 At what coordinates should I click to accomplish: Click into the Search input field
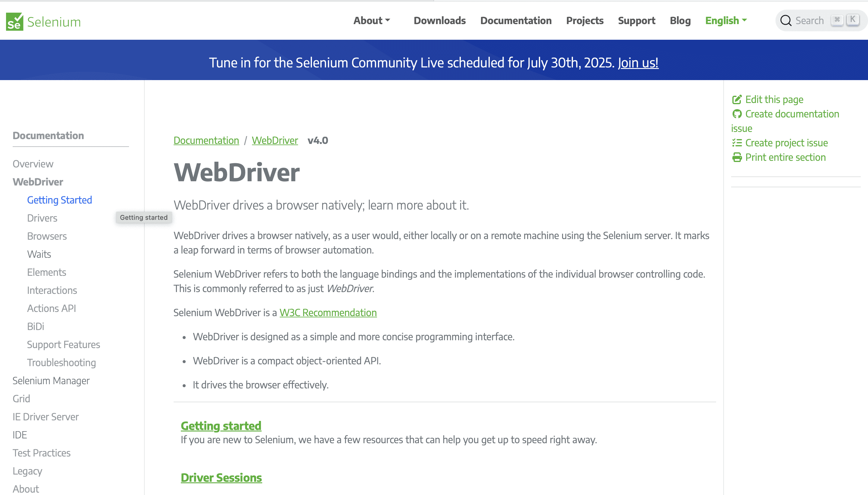(809, 21)
